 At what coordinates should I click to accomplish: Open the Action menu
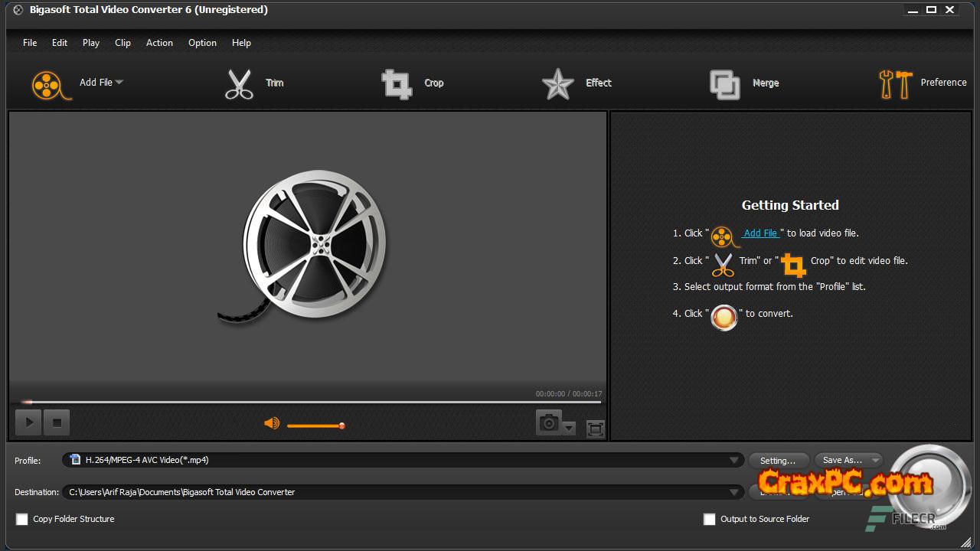click(x=159, y=43)
